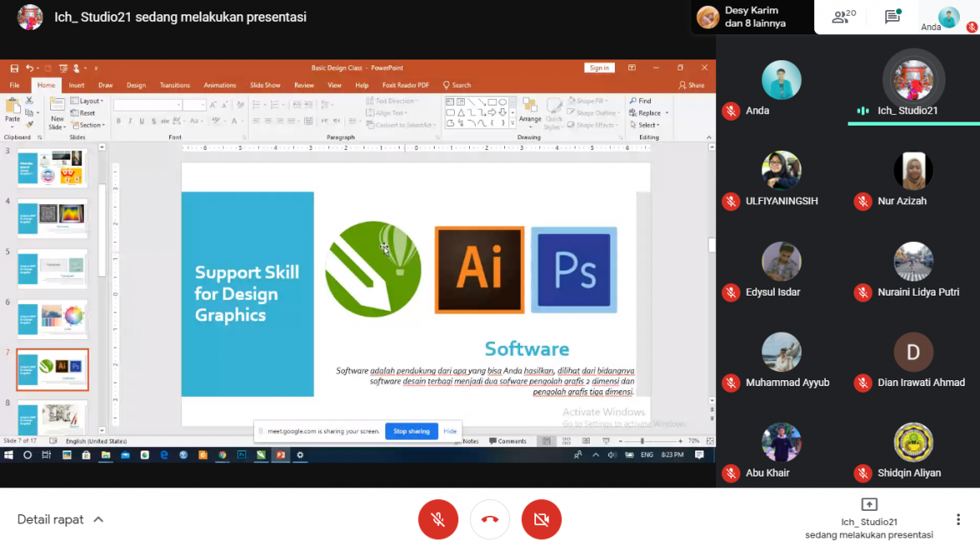Open the Layout dropdown in Slides group

point(88,101)
